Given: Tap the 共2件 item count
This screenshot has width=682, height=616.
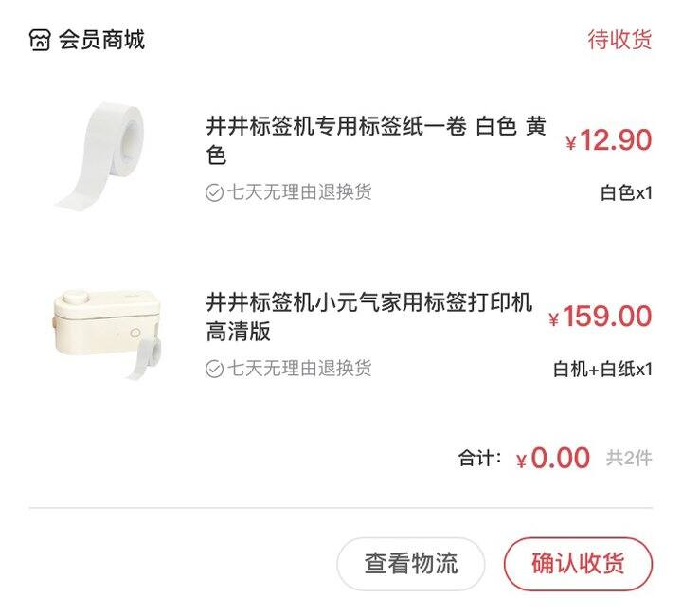Looking at the screenshot, I should point(629,458).
